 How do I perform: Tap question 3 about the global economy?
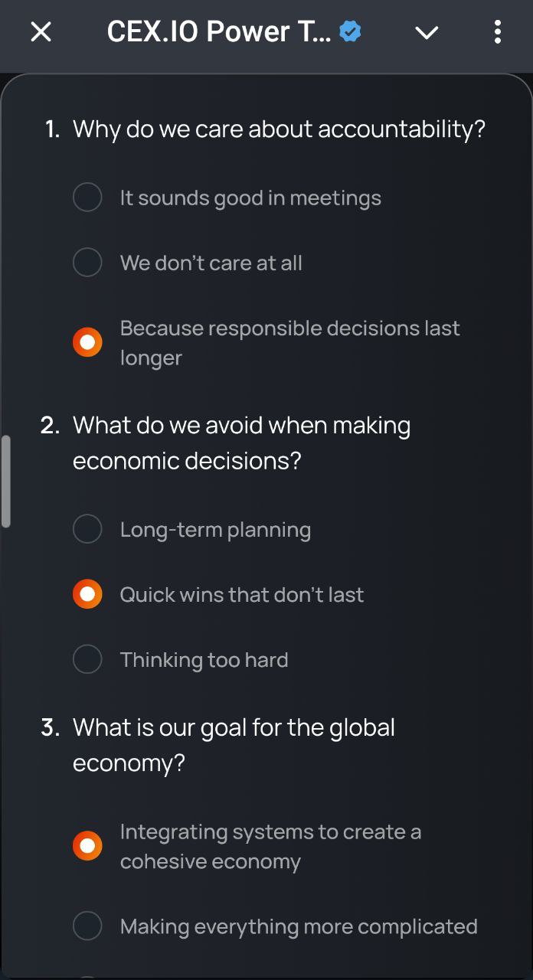point(234,745)
